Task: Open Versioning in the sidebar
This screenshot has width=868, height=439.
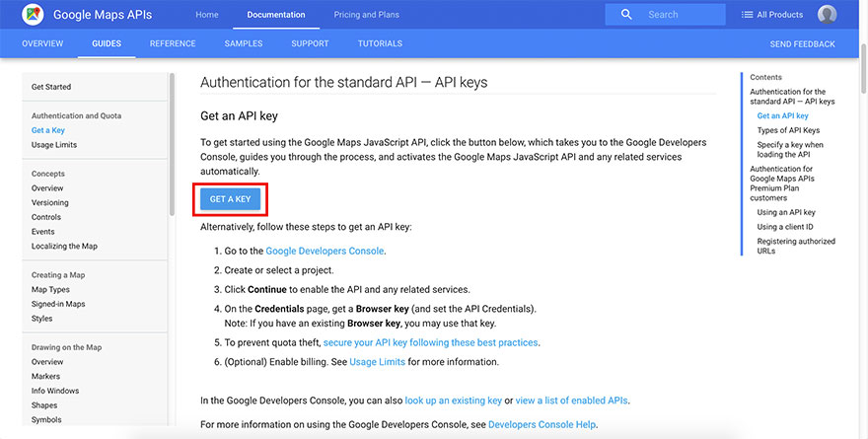Action: 50,202
